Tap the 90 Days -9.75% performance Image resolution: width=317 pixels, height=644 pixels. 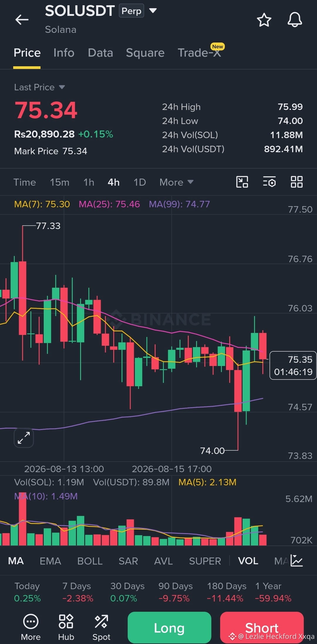coord(175,592)
